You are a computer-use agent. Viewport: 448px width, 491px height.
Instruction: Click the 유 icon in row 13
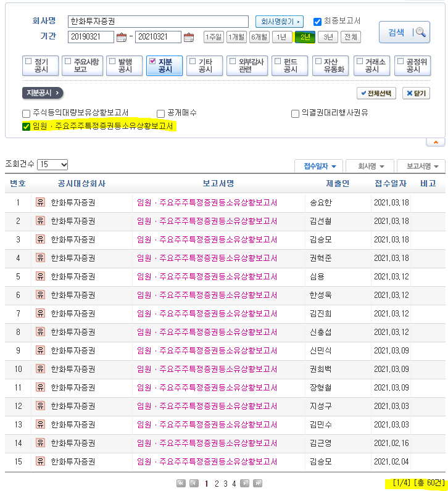point(40,424)
